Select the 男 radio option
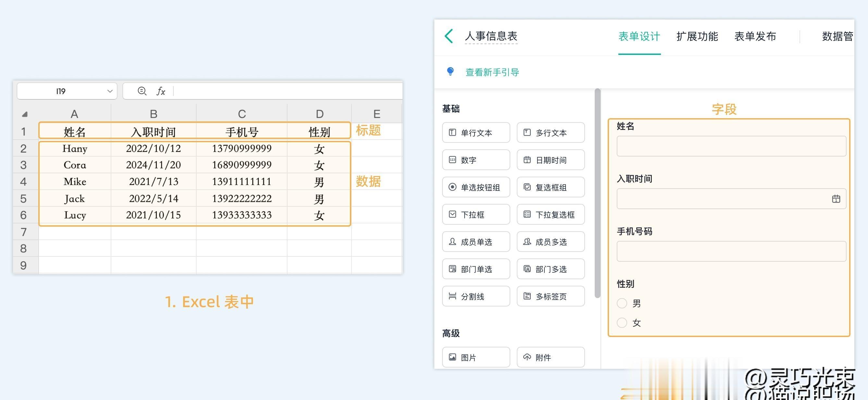868x400 pixels. pyautogui.click(x=622, y=303)
